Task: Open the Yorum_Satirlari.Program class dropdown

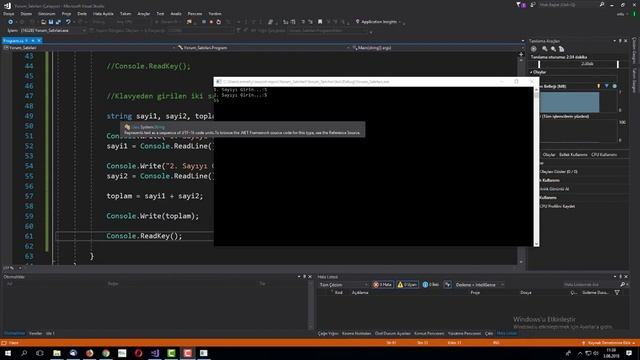Action: coord(263,48)
